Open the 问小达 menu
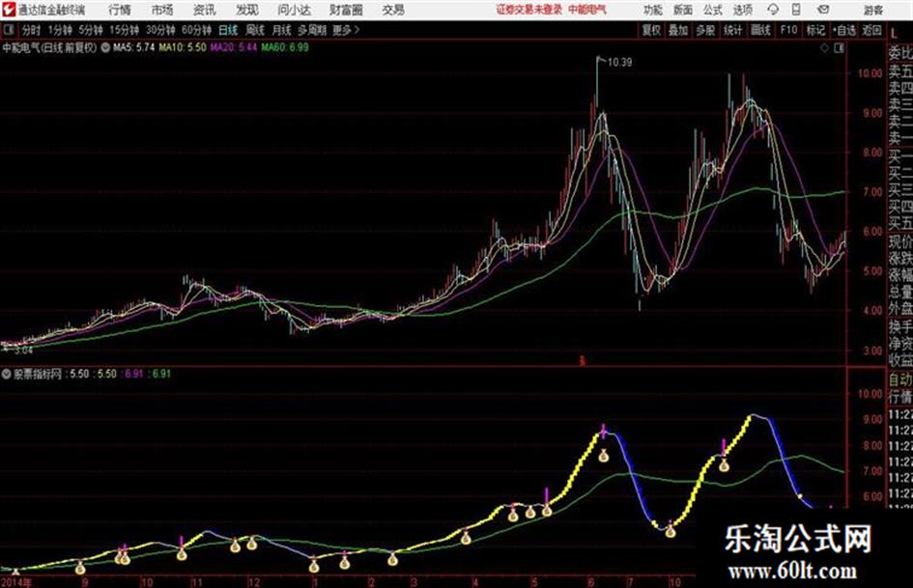Image resolution: width=913 pixels, height=588 pixels. tap(294, 10)
